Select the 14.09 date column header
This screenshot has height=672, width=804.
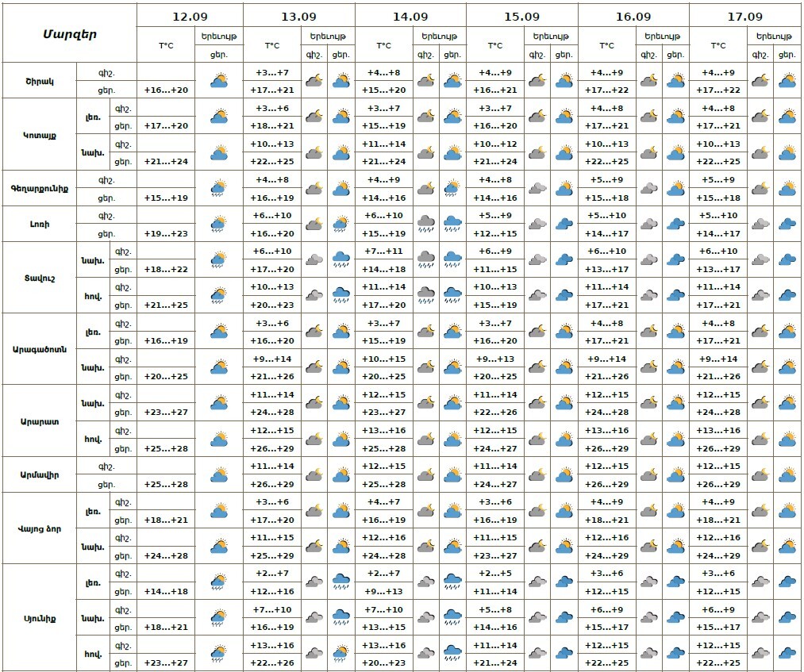click(410, 16)
